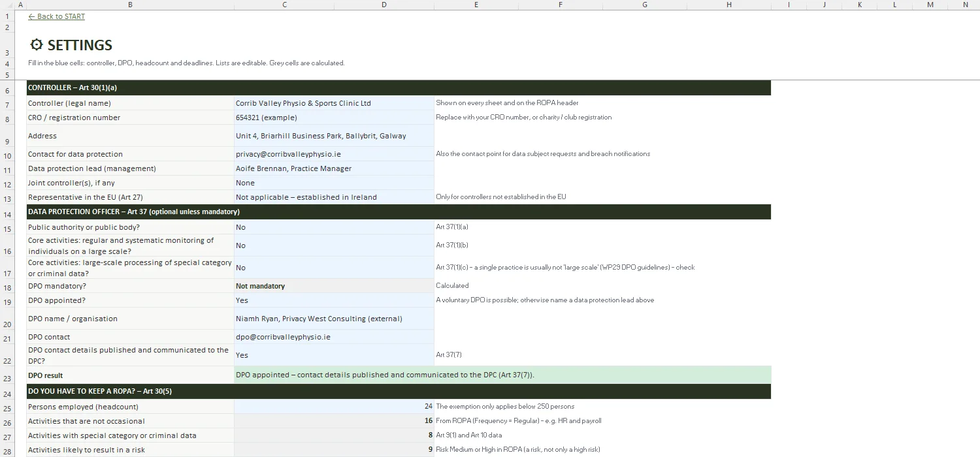Screen dimensions: 980x457
Task: Click the 'Art 9(1) and Art 10 data' note
Action: [x=469, y=435]
